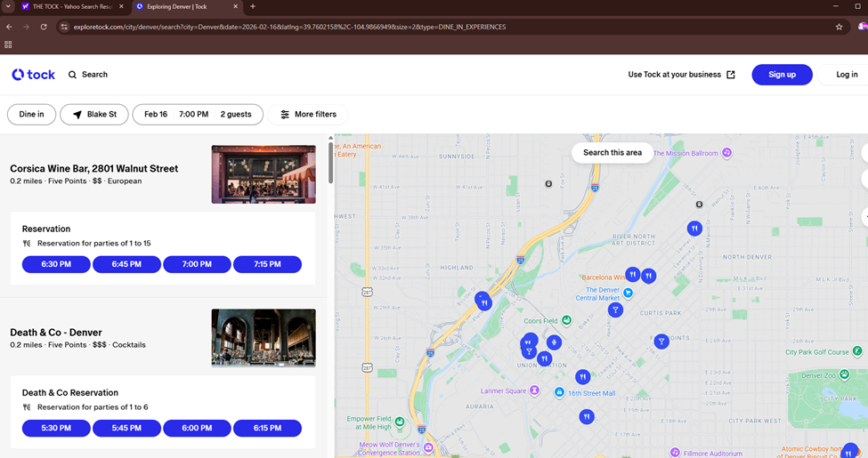Click the results list scrollbar
Image resolution: width=868 pixels, height=458 pixels.
point(330,163)
